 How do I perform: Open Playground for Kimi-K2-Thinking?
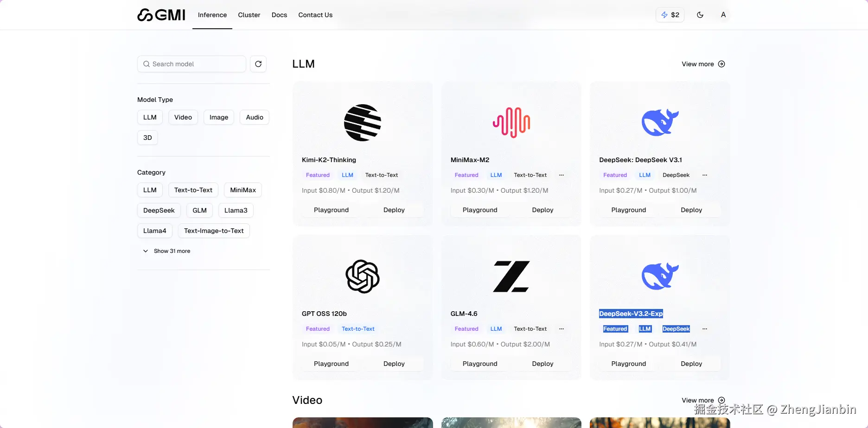point(331,210)
